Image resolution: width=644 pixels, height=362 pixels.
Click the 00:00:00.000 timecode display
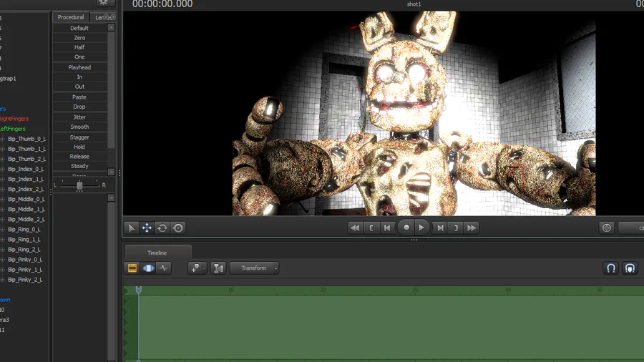[x=162, y=4]
